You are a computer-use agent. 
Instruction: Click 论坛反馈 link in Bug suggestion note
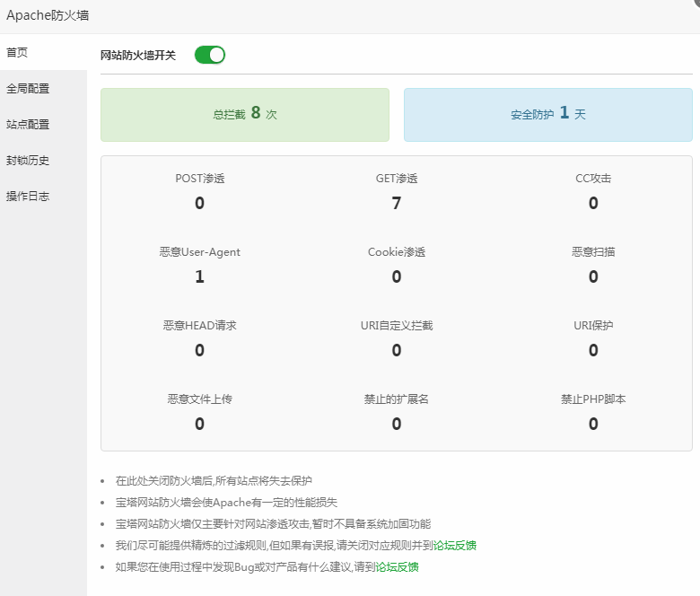(x=397, y=567)
